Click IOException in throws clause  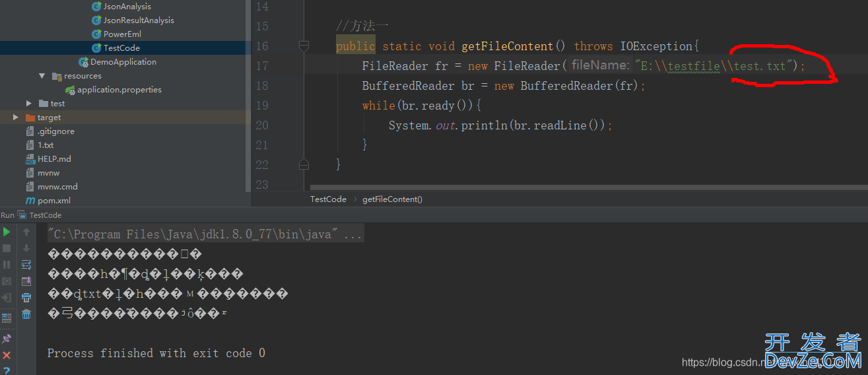pyautogui.click(x=656, y=46)
